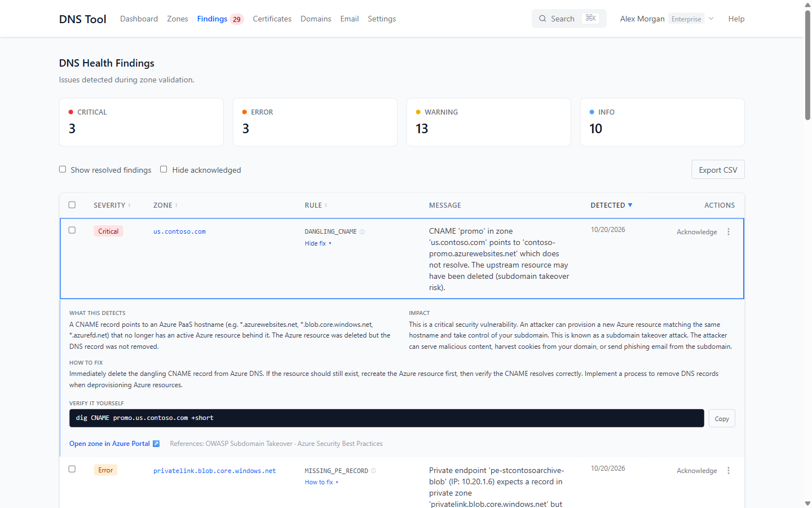The width and height of the screenshot is (812, 508).
Task: Click the sort icon on Zone column
Action: coord(176,205)
